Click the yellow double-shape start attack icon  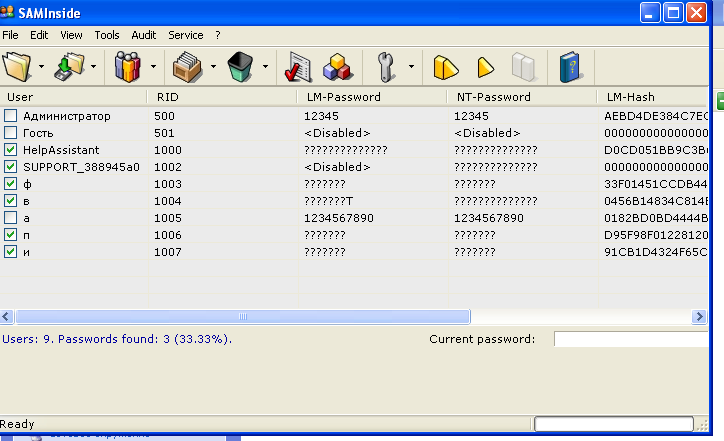click(446, 67)
